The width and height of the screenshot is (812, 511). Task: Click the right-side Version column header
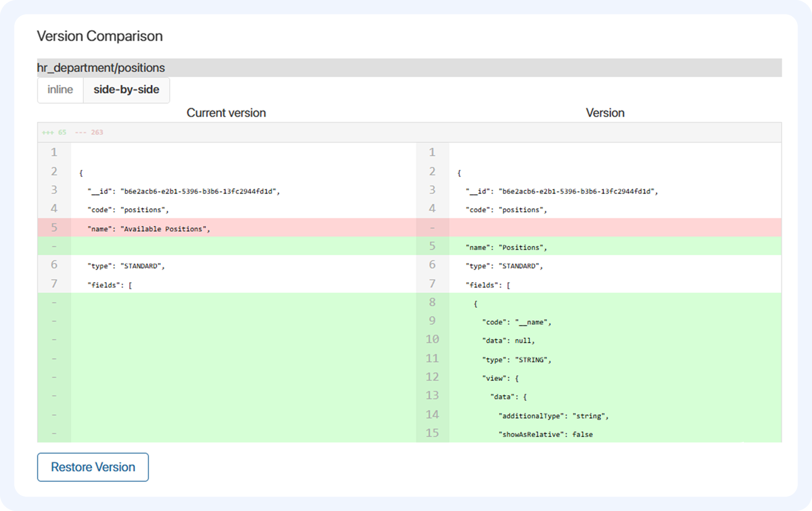click(605, 113)
